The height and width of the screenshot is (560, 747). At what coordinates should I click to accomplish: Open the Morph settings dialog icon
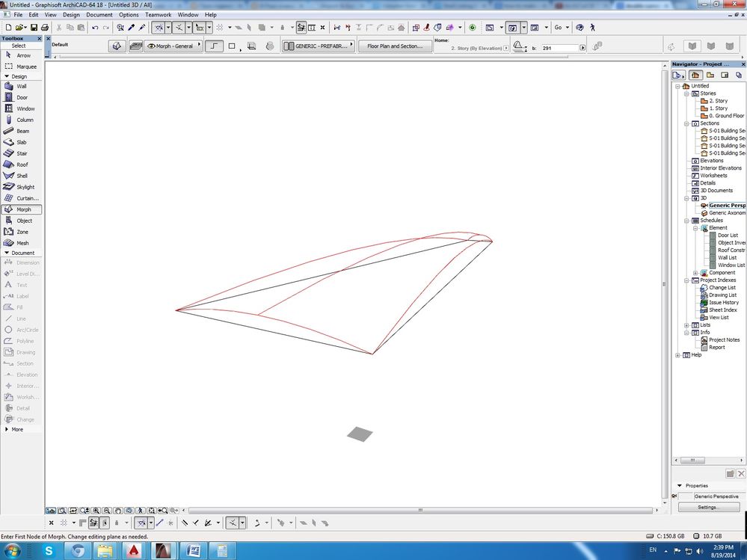coord(117,46)
